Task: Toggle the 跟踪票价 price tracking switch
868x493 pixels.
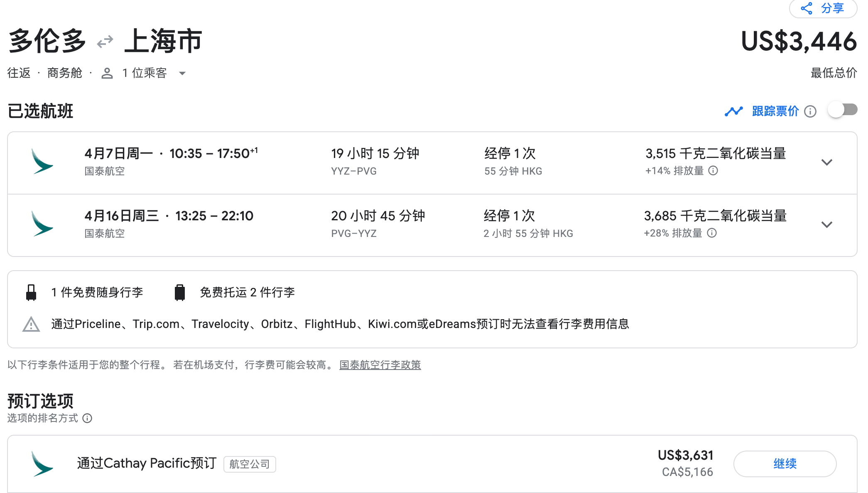Action: 842,110
